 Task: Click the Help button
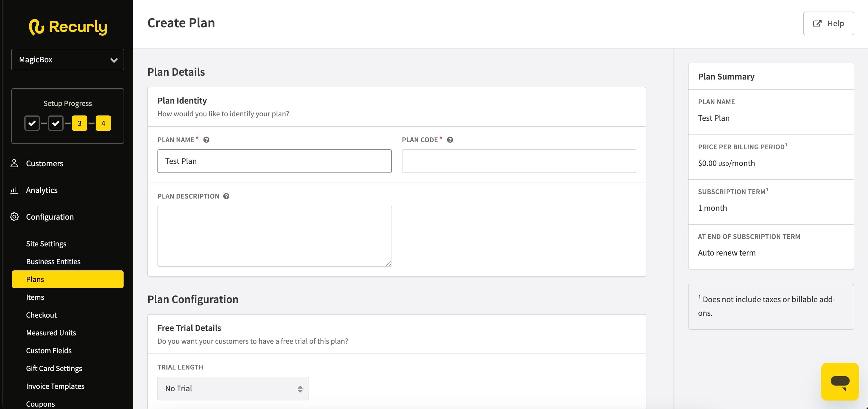[828, 23]
